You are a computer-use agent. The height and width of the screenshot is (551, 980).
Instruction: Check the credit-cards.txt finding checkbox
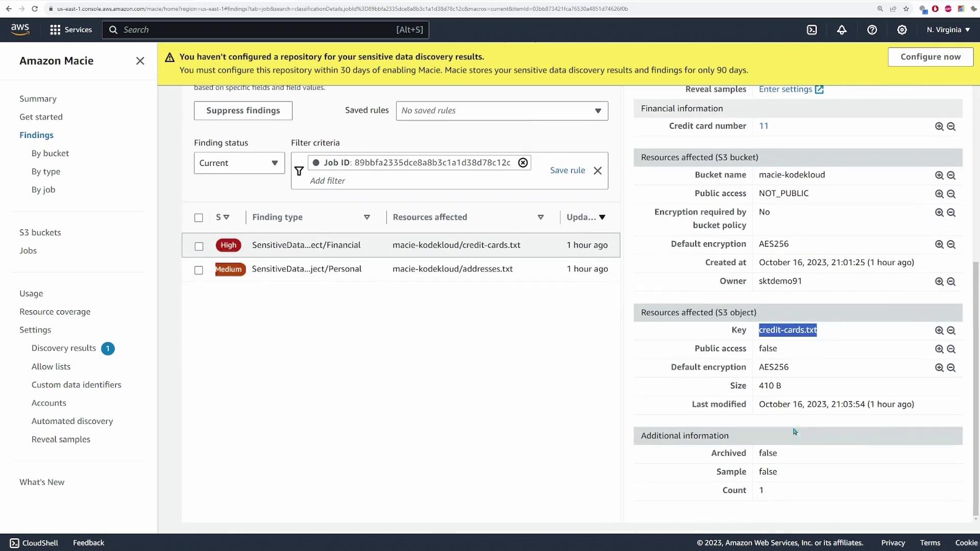coord(199,246)
